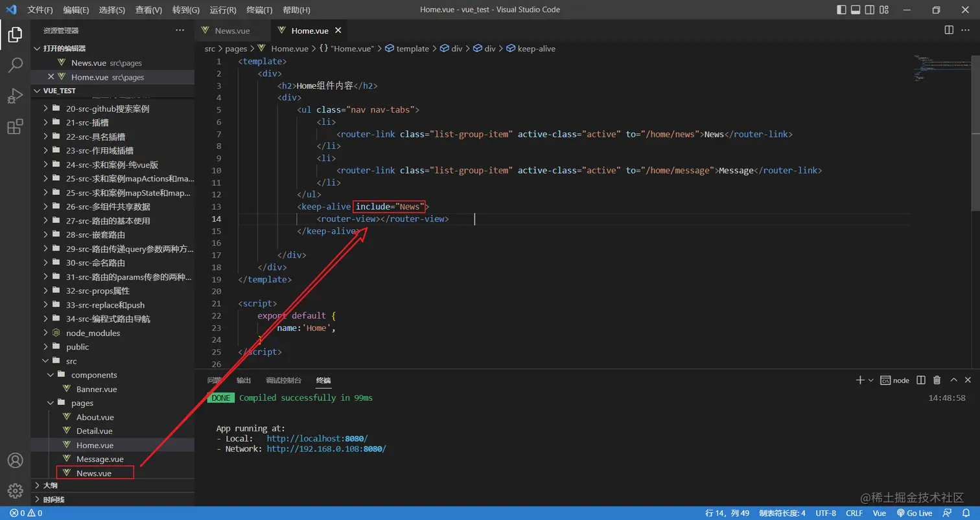Image resolution: width=980 pixels, height=520 pixels.
Task: Open the 编辑(E) menu
Action: [76, 10]
